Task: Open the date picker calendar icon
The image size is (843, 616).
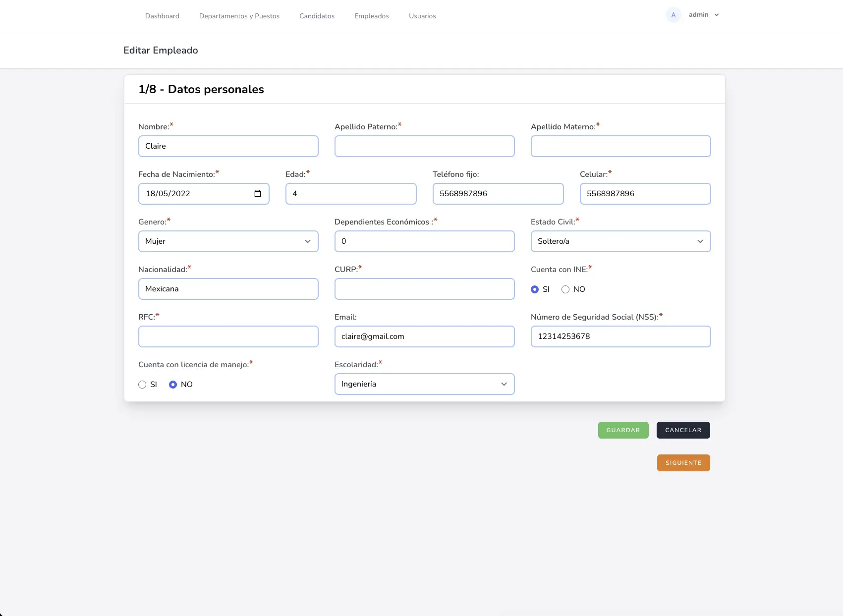Action: coord(258,194)
